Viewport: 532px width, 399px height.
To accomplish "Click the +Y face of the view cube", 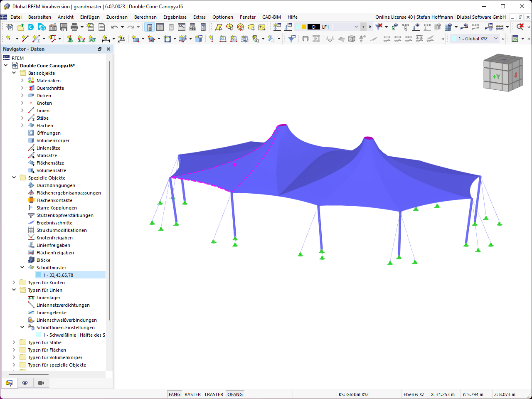I will tap(496, 76).
